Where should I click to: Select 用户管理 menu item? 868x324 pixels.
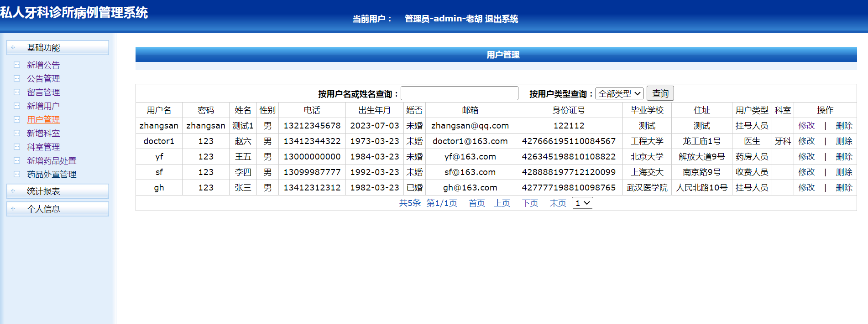tap(43, 119)
